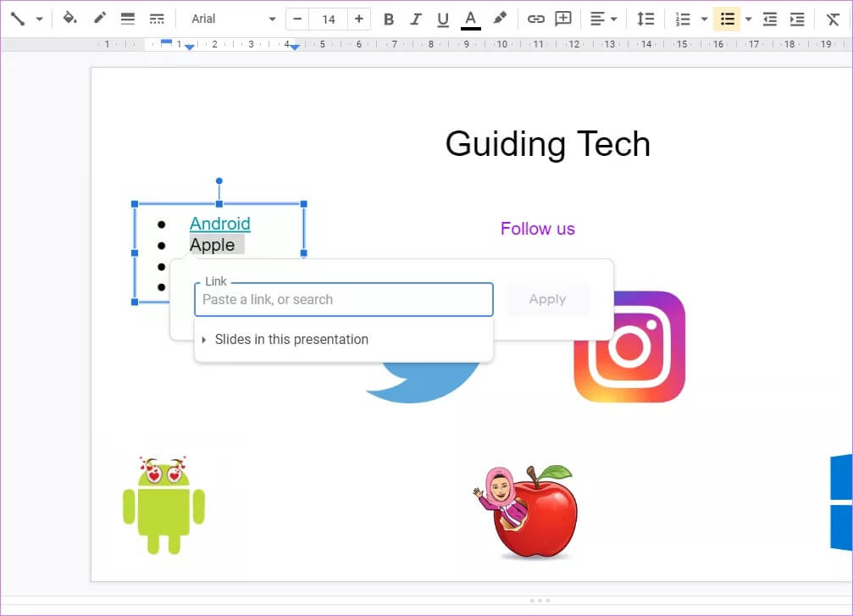Select the Line tool
The height and width of the screenshot is (616, 853).
coord(18,19)
